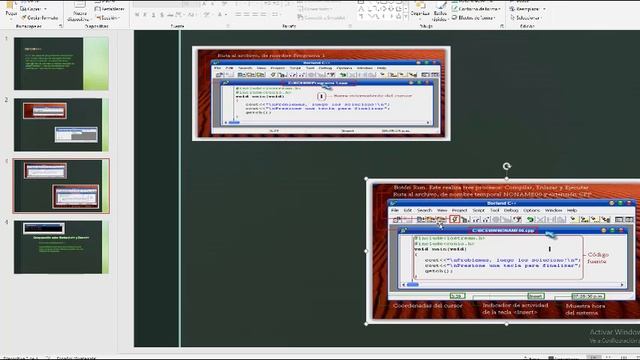Image resolution: width=640 pixels, height=360 pixels.
Task: Expand the shapes gallery more arrow
Action: click(x=405, y=17)
